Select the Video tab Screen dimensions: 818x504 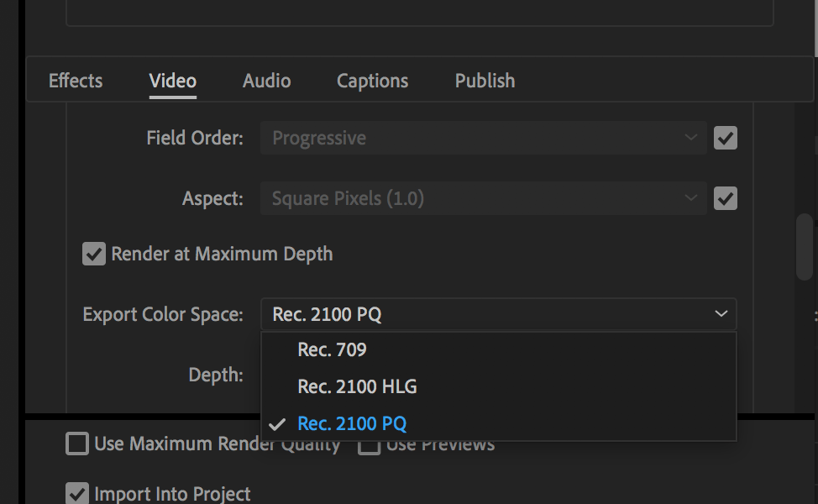tap(172, 81)
